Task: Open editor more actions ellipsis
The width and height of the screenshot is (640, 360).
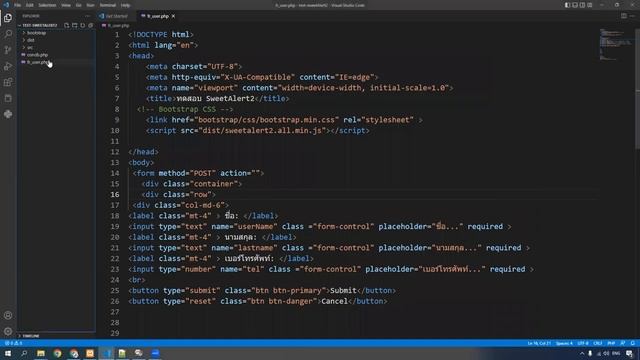Action: click(632, 16)
